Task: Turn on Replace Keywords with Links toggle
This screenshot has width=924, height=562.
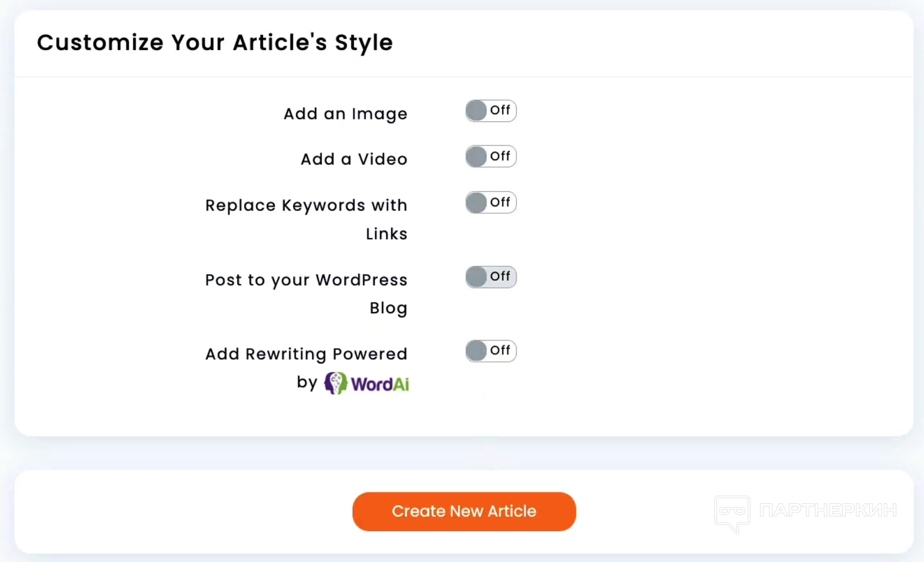Action: point(491,203)
